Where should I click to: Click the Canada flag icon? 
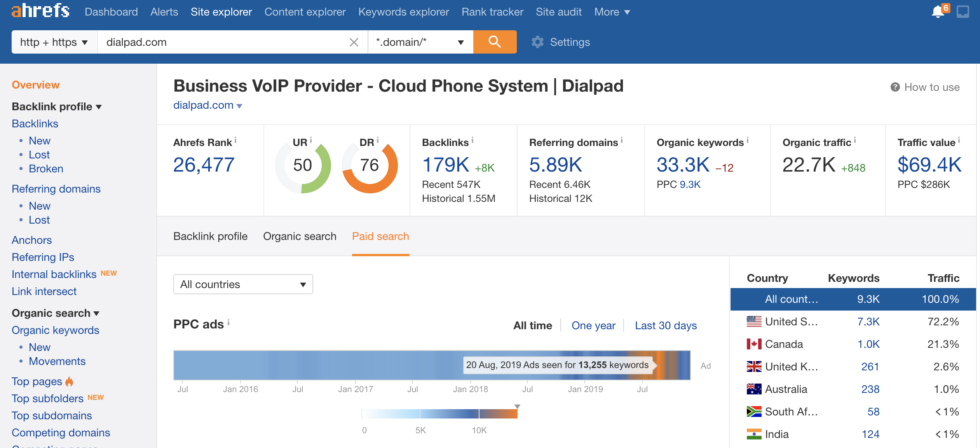[754, 344]
